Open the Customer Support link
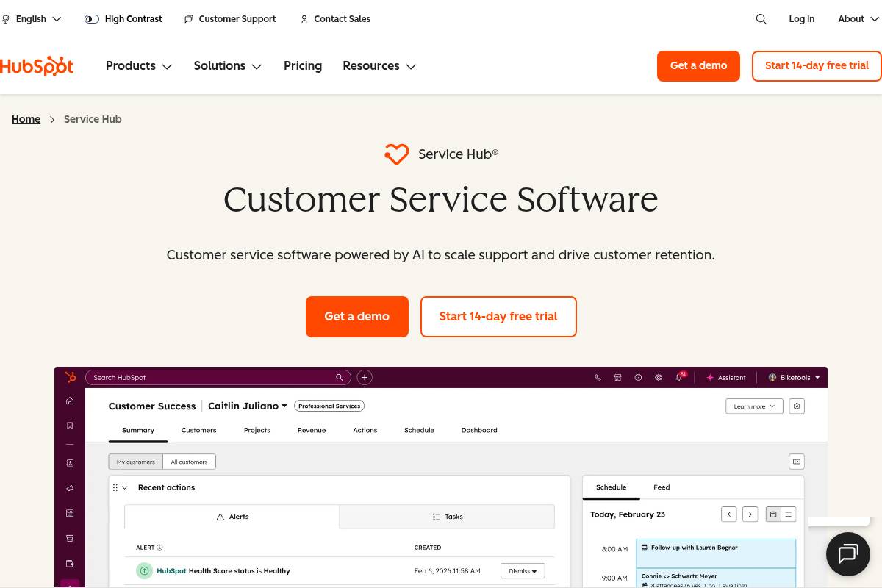This screenshot has height=588, width=882. 230,19
